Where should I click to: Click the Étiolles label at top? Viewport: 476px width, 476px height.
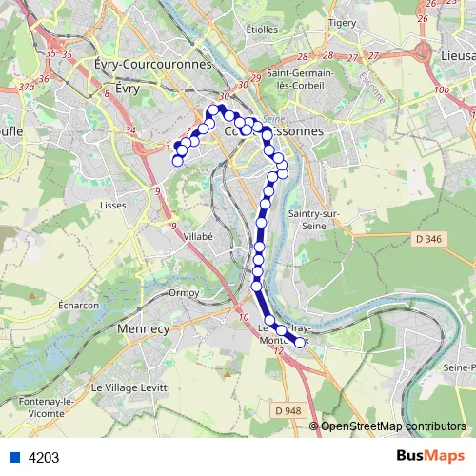[x=262, y=30]
